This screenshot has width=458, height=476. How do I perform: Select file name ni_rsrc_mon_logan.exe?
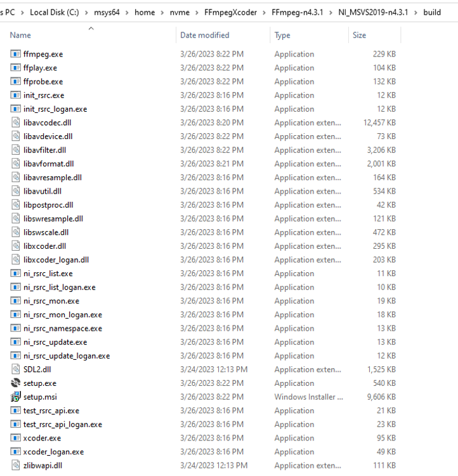click(x=63, y=315)
